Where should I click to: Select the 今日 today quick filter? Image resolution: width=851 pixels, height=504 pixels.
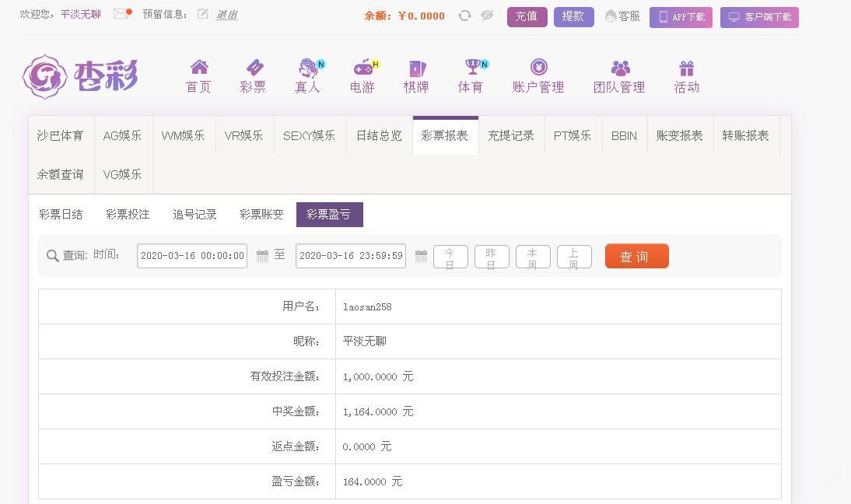point(450,257)
